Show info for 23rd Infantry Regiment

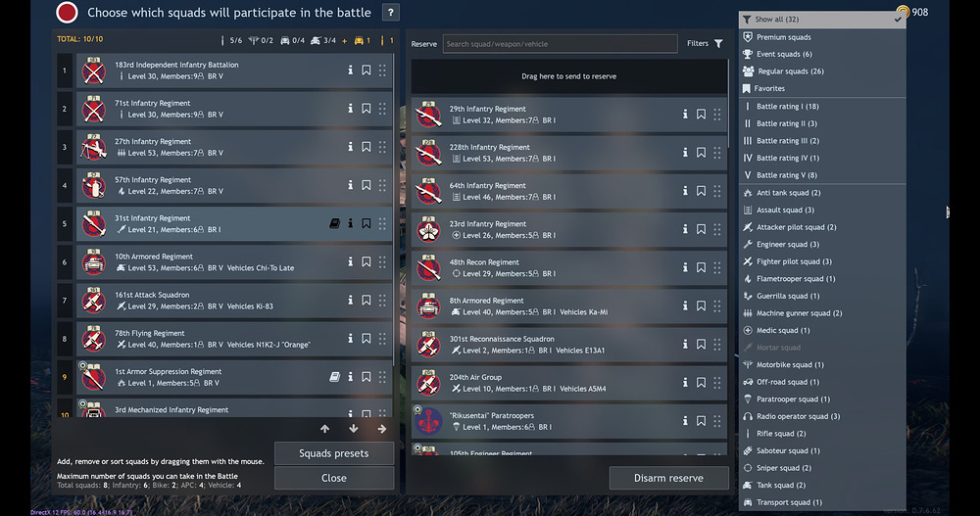pos(685,229)
